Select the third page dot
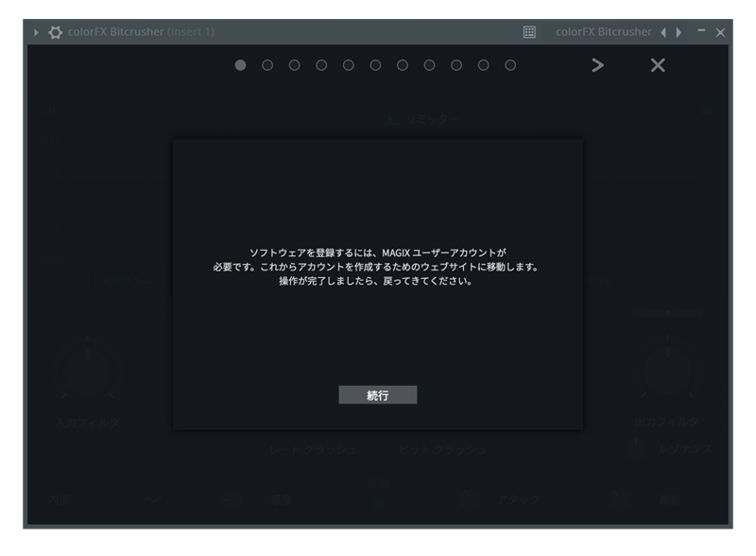The image size is (756, 556). tap(295, 65)
